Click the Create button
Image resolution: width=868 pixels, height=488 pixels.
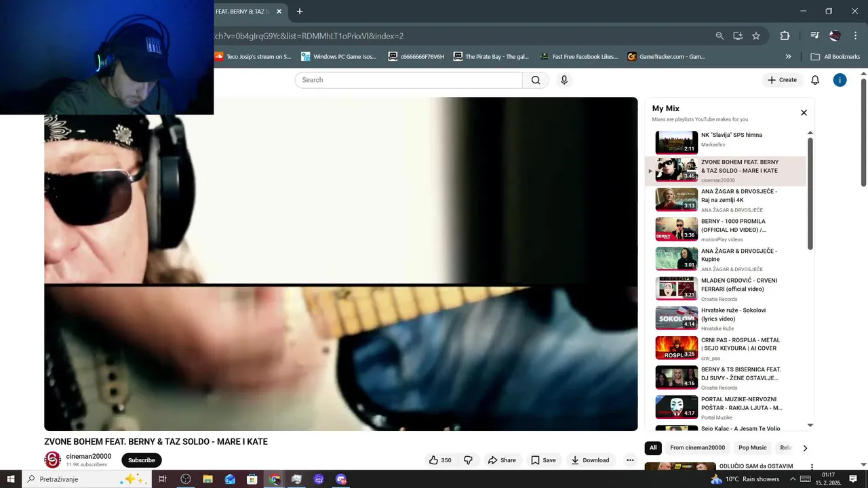782,80
